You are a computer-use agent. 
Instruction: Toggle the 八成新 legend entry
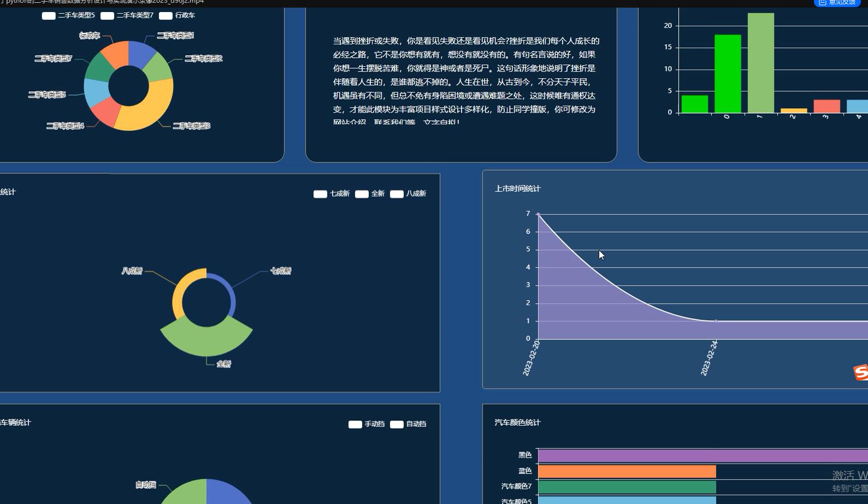[408, 194]
